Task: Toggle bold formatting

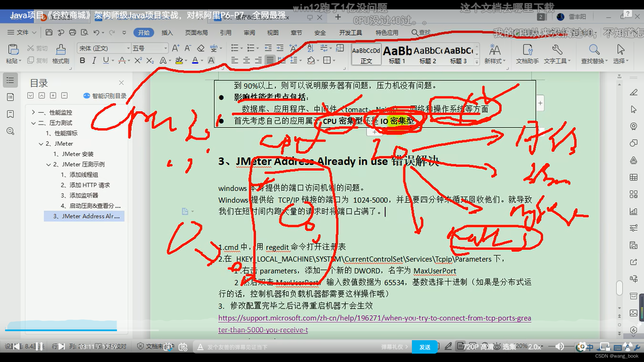Action: 82,60
